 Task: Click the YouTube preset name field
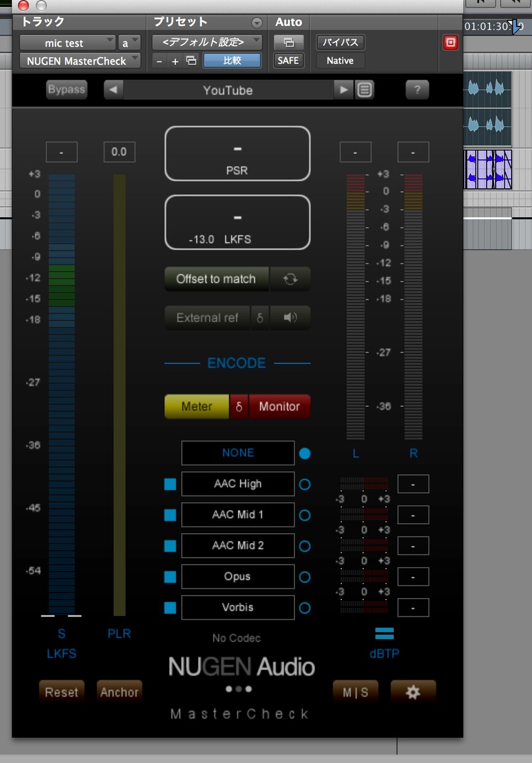[228, 90]
